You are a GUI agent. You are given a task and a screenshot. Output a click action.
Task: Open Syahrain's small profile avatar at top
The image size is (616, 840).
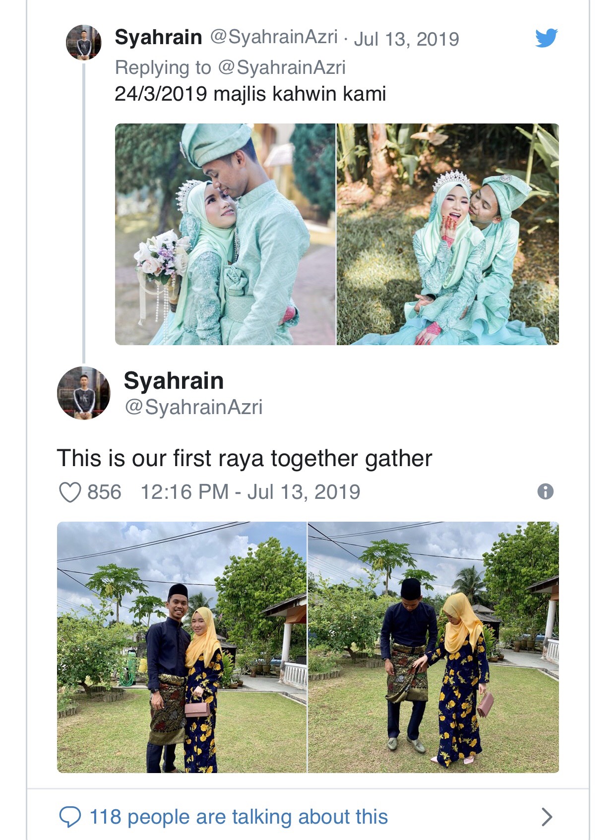(84, 43)
